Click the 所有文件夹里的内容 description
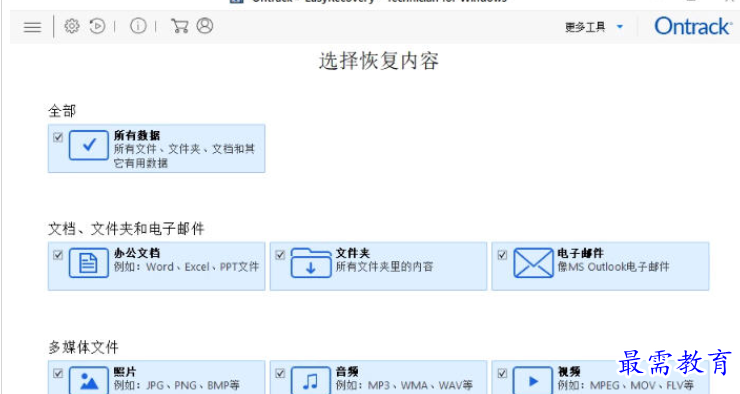 pos(384,267)
